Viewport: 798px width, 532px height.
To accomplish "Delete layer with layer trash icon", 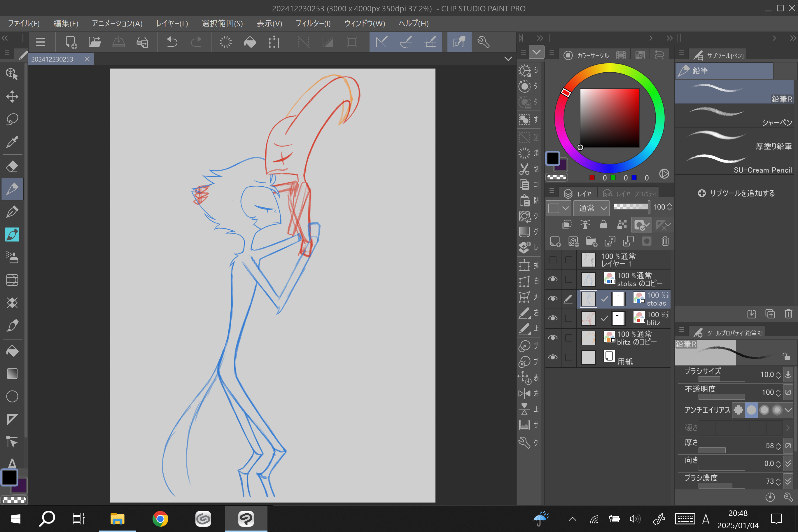I will 665,241.
